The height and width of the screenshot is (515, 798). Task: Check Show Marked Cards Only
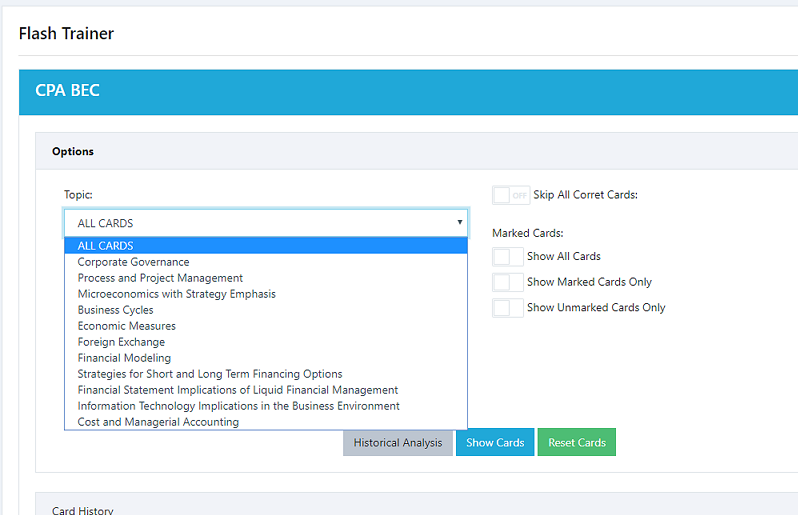(x=507, y=282)
